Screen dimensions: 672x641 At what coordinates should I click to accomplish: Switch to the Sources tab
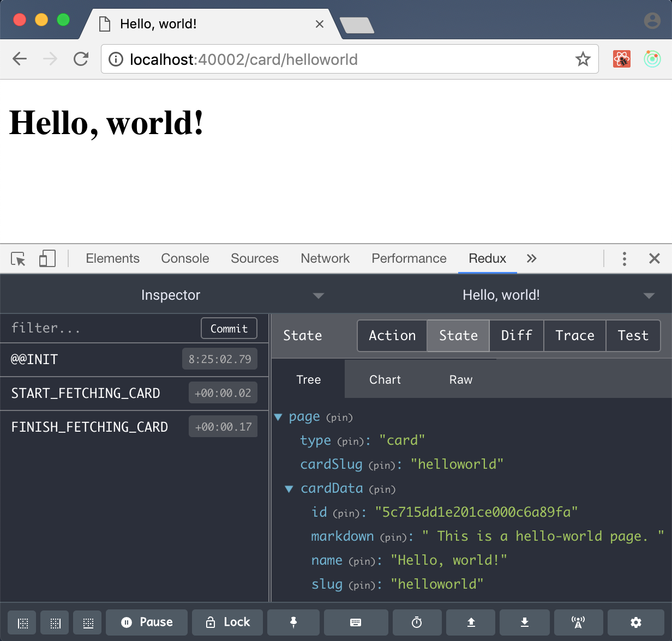click(255, 258)
